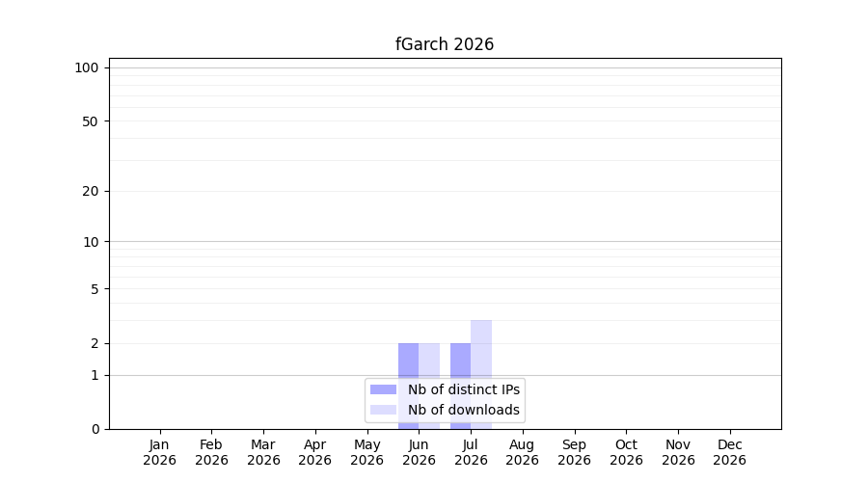
Task: Click the downloads legend color swatch
Action: 383,410
